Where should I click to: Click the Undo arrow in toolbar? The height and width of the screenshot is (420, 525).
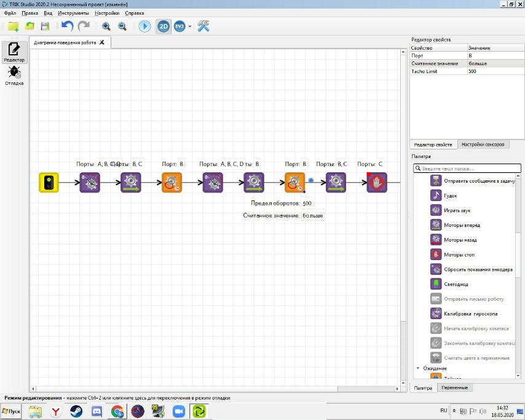pos(68,26)
